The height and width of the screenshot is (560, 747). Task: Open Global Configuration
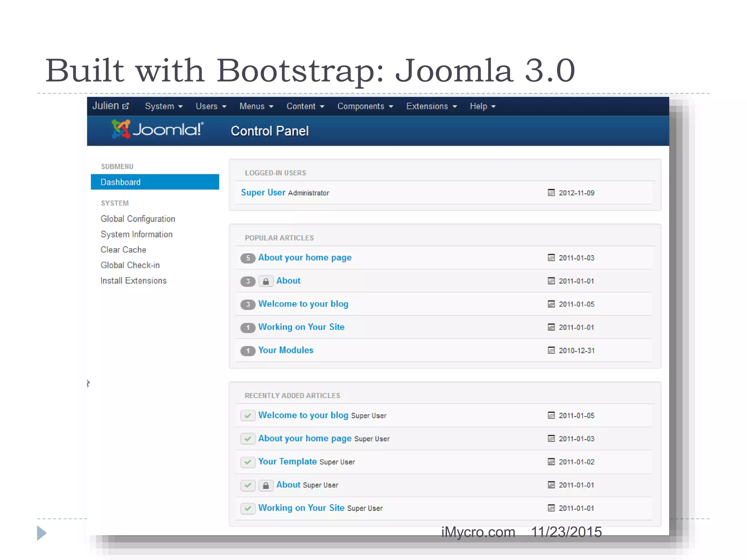pyautogui.click(x=138, y=219)
